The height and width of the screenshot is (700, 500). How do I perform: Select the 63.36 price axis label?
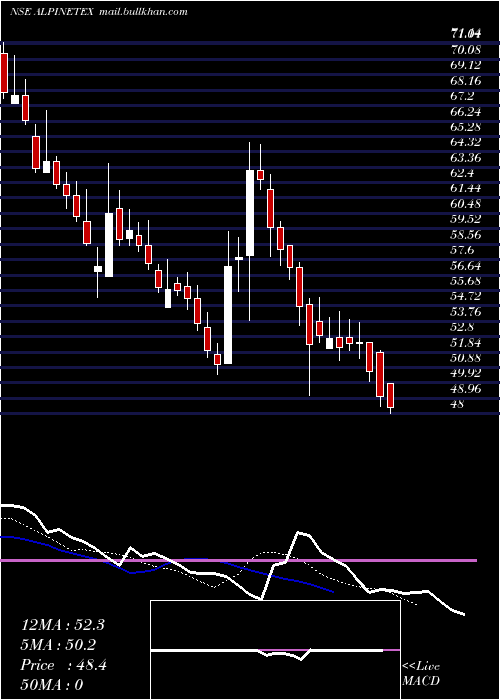pyautogui.click(x=466, y=158)
